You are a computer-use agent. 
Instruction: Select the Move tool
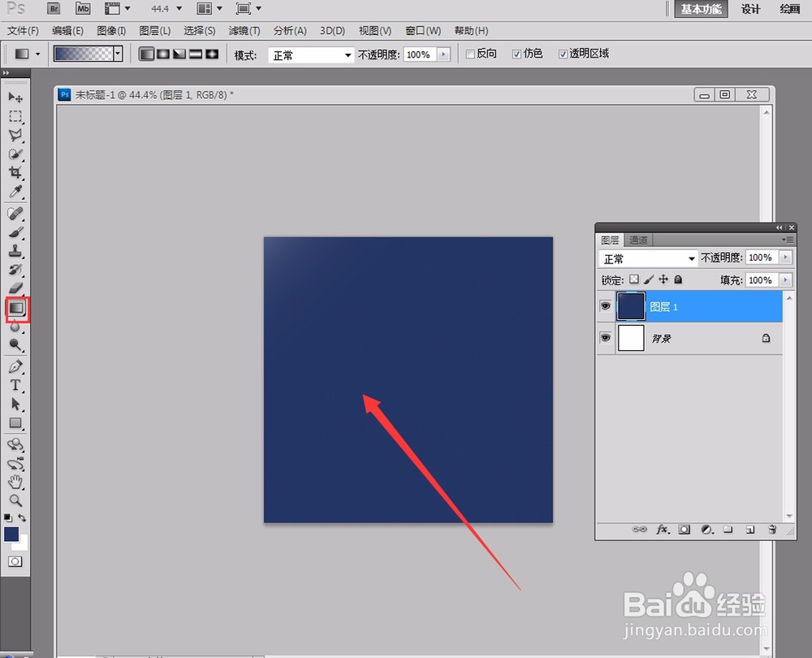point(15,97)
